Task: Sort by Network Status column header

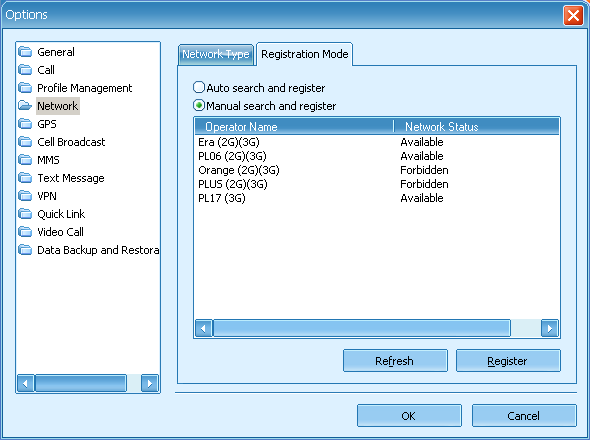Action: point(476,127)
